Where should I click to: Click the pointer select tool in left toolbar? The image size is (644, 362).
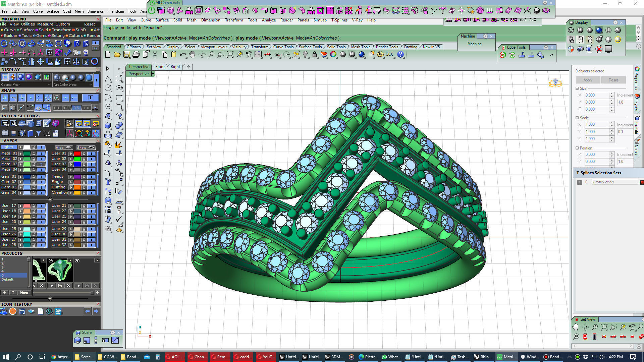[108, 69]
